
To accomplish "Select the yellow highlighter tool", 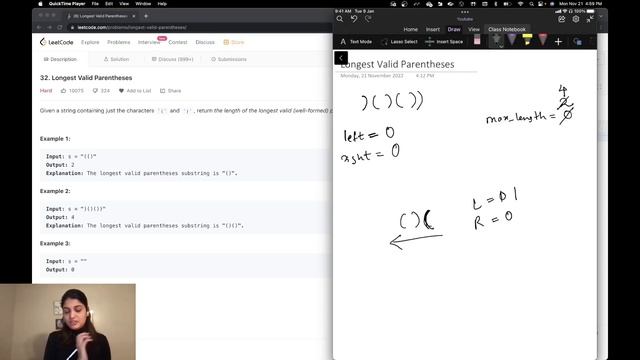I will tap(527, 40).
